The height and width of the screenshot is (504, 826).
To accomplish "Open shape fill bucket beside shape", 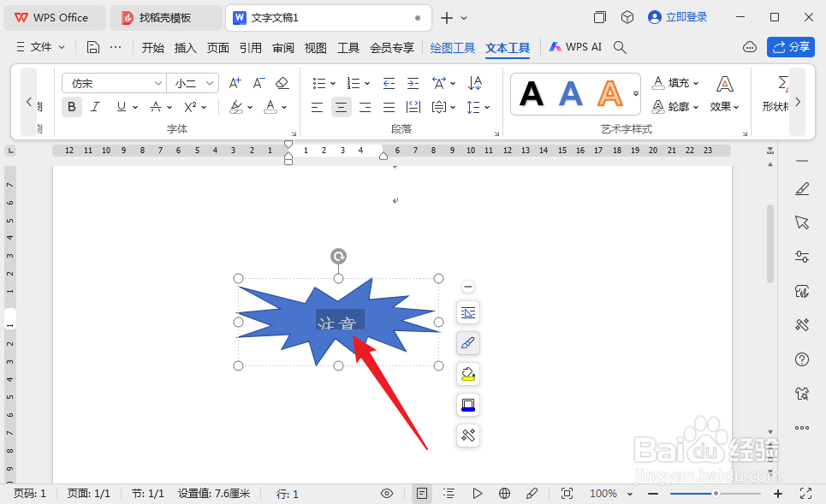I will pos(468,374).
